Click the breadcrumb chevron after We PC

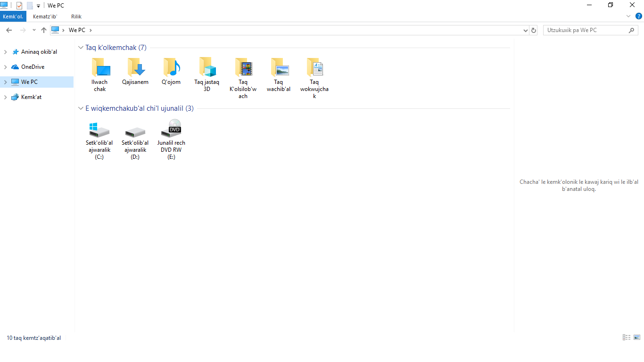[91, 30]
